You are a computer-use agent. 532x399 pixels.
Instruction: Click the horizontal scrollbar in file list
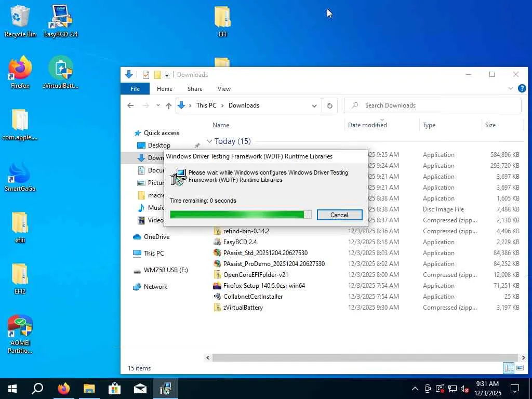365,357
